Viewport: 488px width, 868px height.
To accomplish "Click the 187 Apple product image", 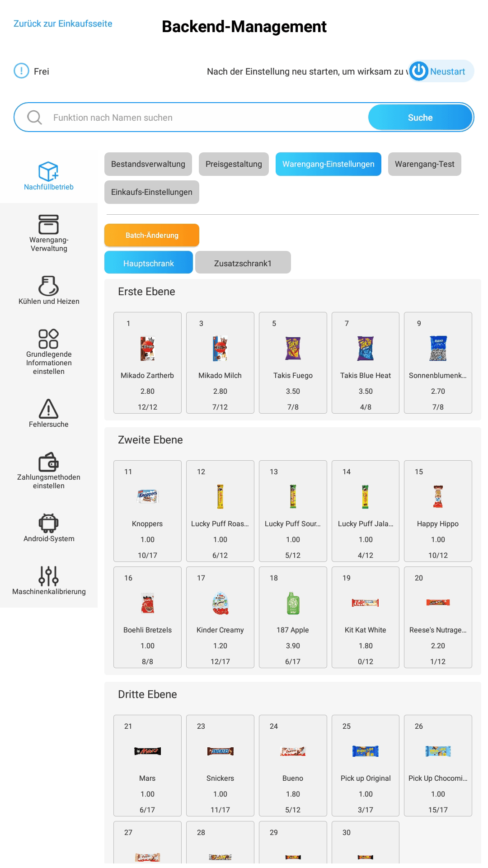I will pos(293,603).
